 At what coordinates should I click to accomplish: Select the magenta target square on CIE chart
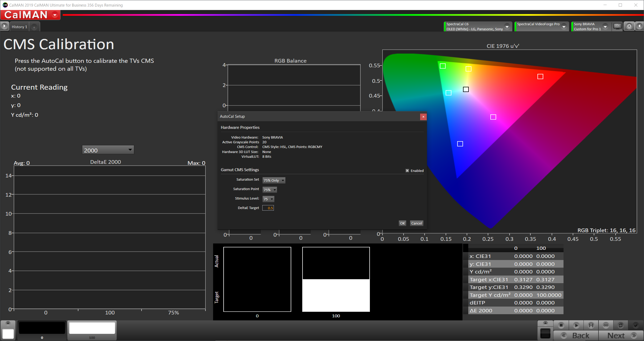point(493,117)
